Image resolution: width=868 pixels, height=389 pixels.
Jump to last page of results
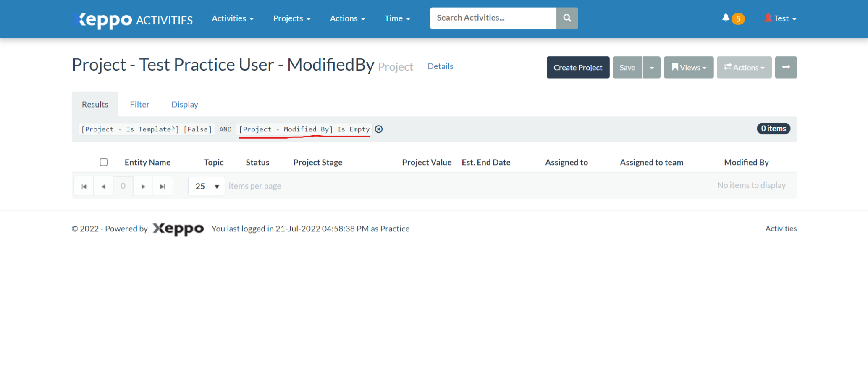point(163,186)
